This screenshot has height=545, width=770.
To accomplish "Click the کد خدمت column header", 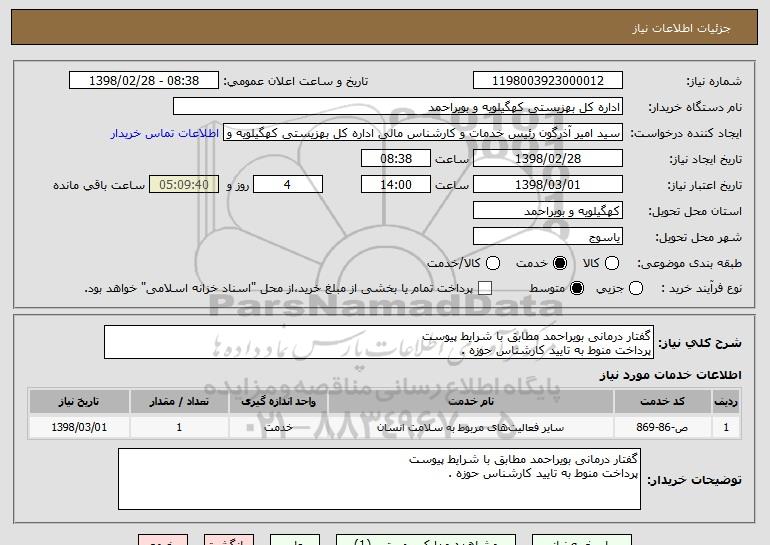I will click(662, 402).
